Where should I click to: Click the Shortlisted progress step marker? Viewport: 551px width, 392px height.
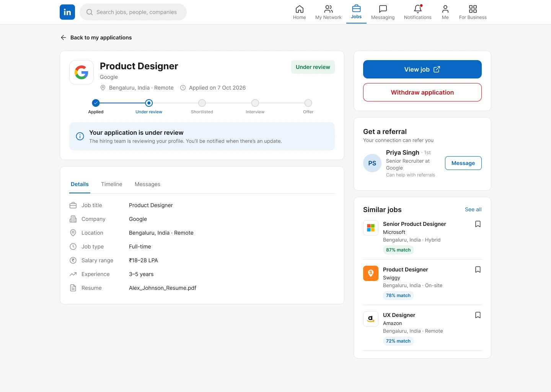[202, 103]
